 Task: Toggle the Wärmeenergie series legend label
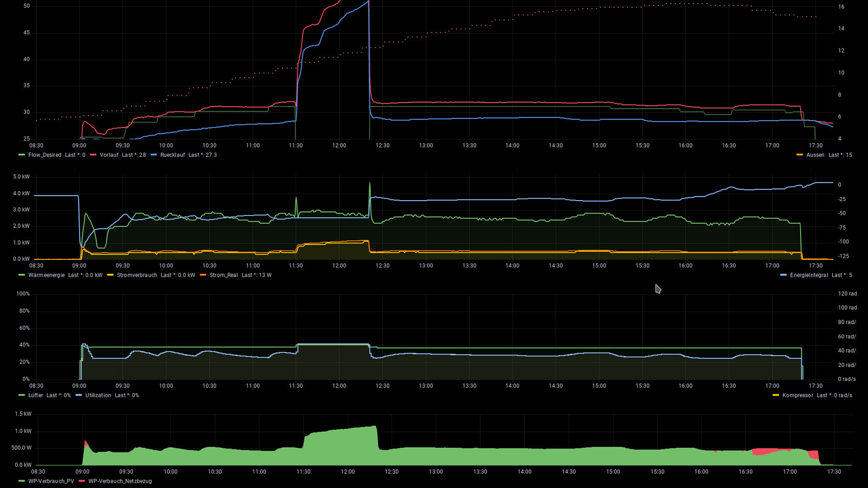coord(46,276)
